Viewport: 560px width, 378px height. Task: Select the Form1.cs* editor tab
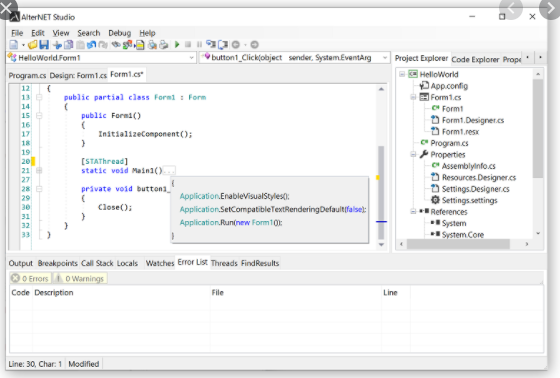[126, 74]
